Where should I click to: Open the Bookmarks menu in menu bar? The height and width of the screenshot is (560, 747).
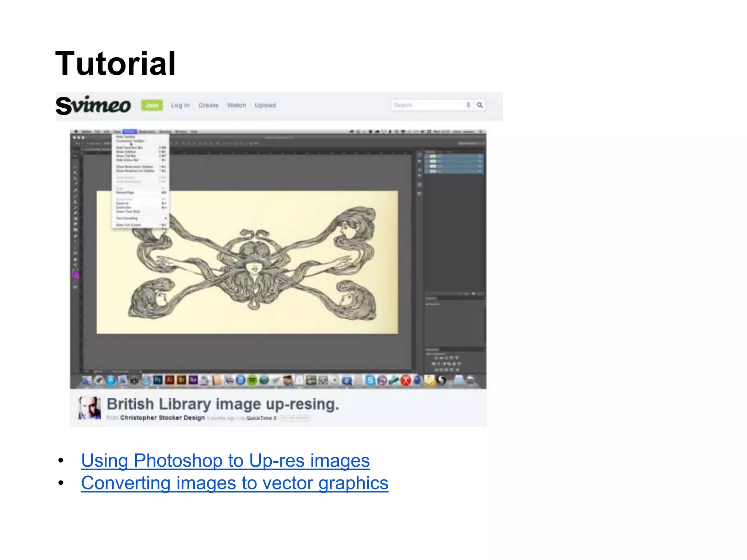pos(147,132)
